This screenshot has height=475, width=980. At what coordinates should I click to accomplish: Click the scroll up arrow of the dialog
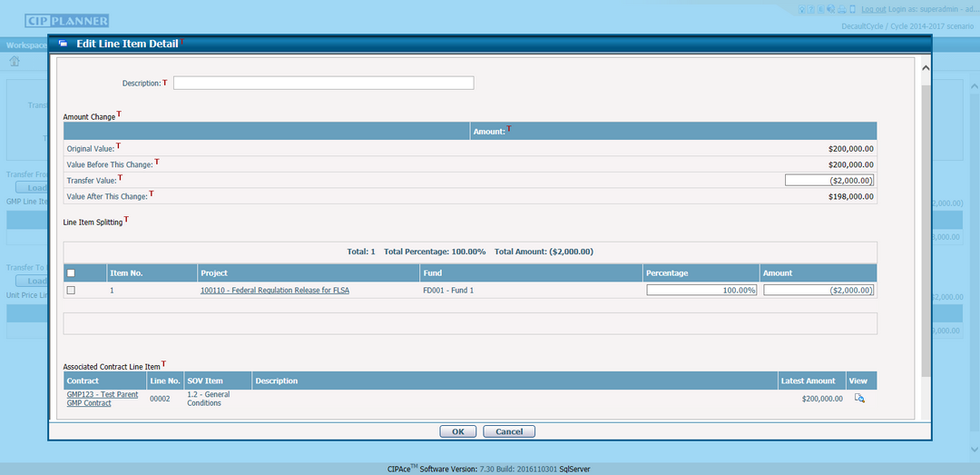pyautogui.click(x=926, y=68)
